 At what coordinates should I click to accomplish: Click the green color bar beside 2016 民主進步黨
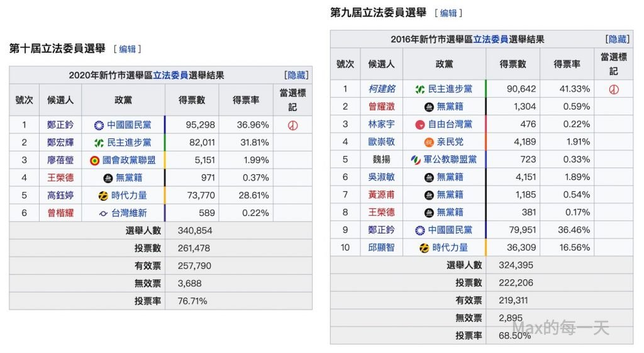[x=486, y=89]
